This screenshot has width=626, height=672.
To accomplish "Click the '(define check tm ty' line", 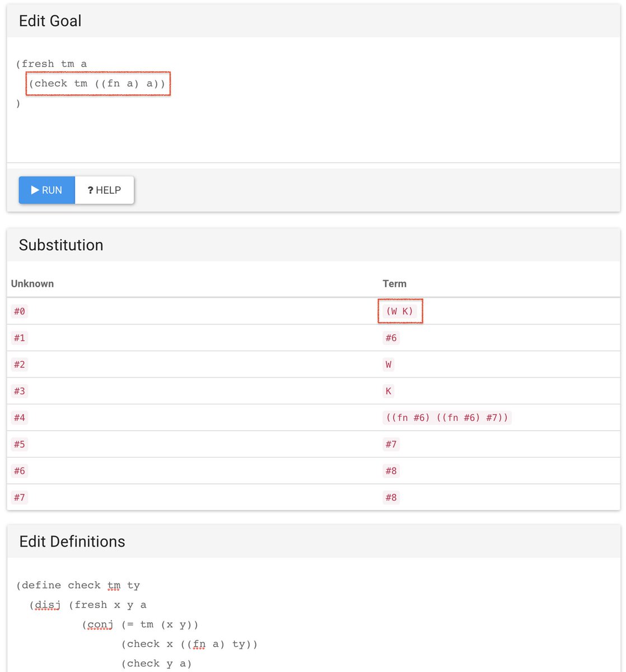I will coord(78,585).
